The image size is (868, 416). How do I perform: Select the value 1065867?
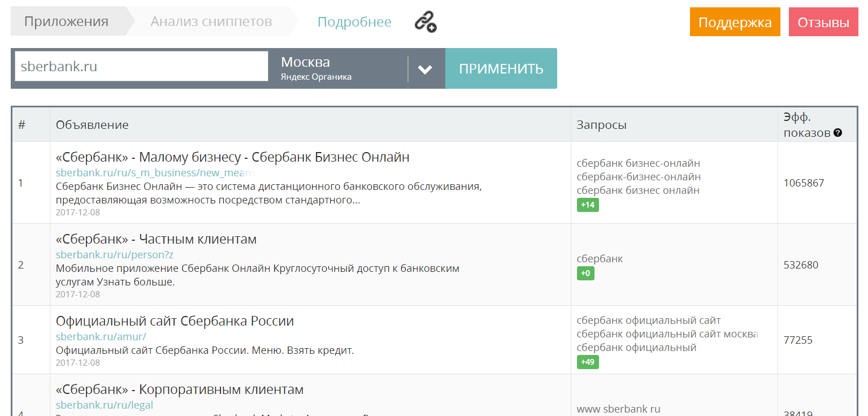point(804,183)
